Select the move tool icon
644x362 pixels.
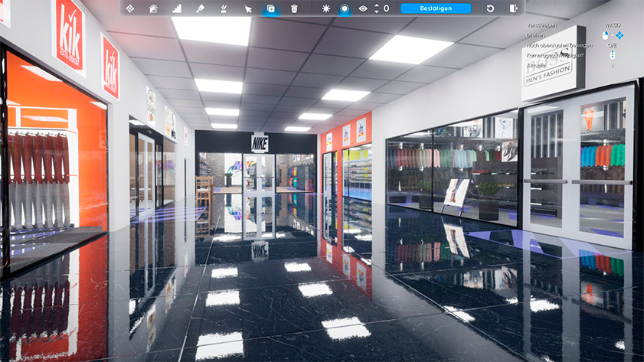pos(129,8)
